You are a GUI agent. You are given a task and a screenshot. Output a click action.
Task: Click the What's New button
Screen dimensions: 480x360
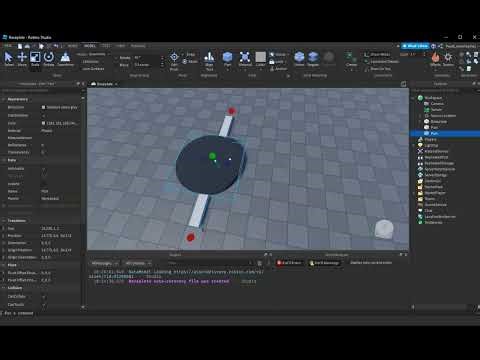pyautogui.click(x=415, y=46)
